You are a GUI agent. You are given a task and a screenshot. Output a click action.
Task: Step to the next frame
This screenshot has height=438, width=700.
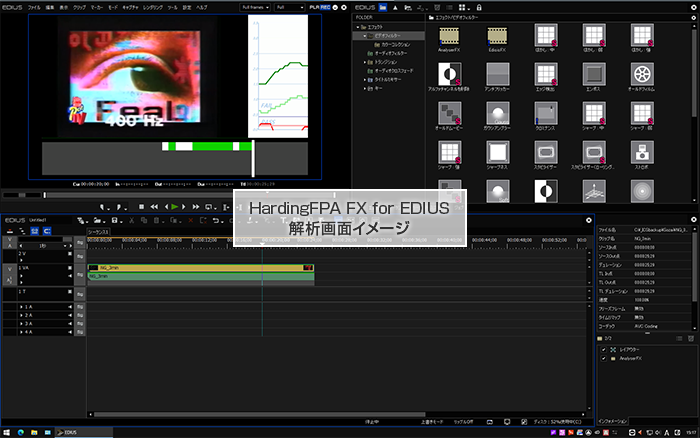[183, 207]
